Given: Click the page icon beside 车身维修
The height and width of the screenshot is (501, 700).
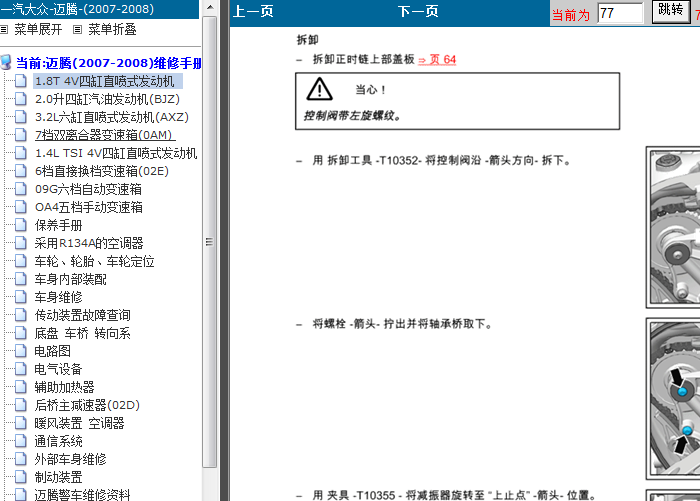Looking at the screenshot, I should [21, 297].
